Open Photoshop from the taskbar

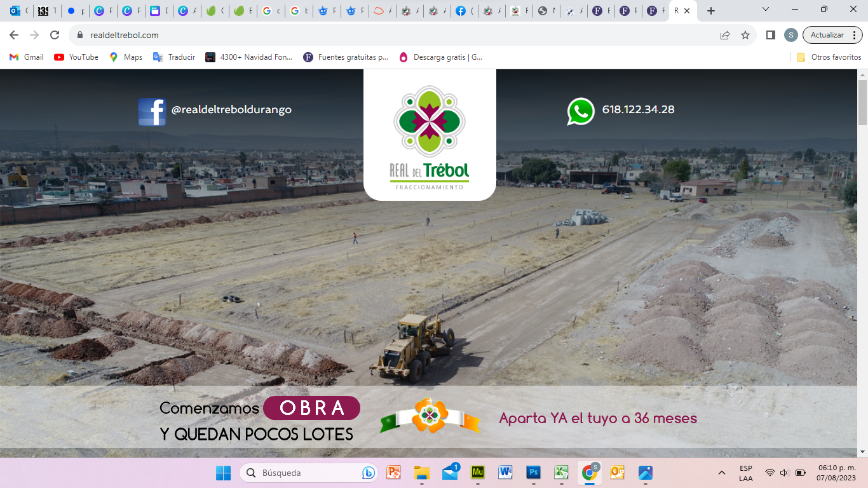pos(533,473)
